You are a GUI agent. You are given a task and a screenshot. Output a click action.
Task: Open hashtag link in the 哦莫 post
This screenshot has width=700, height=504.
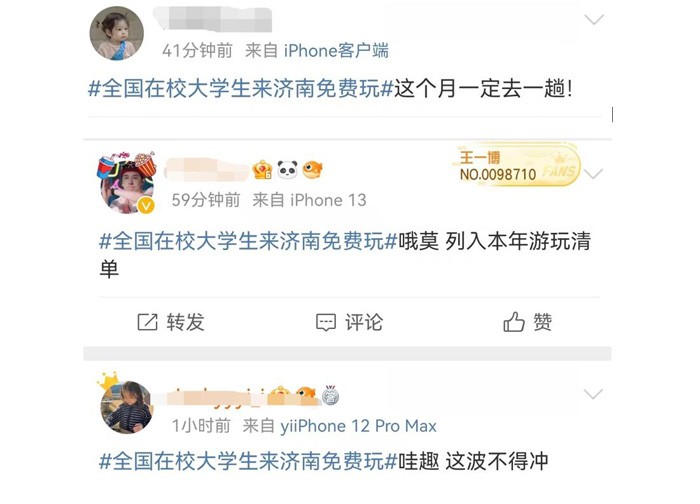[x=248, y=241]
